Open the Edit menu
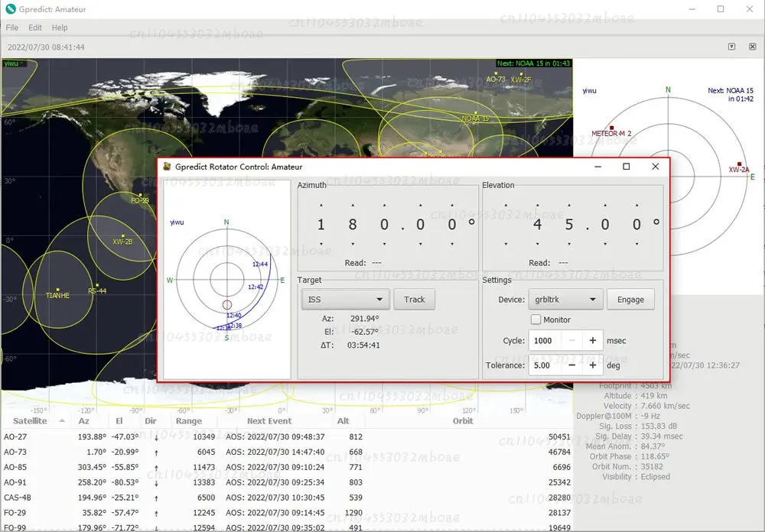This screenshot has height=532, width=765. coord(35,28)
